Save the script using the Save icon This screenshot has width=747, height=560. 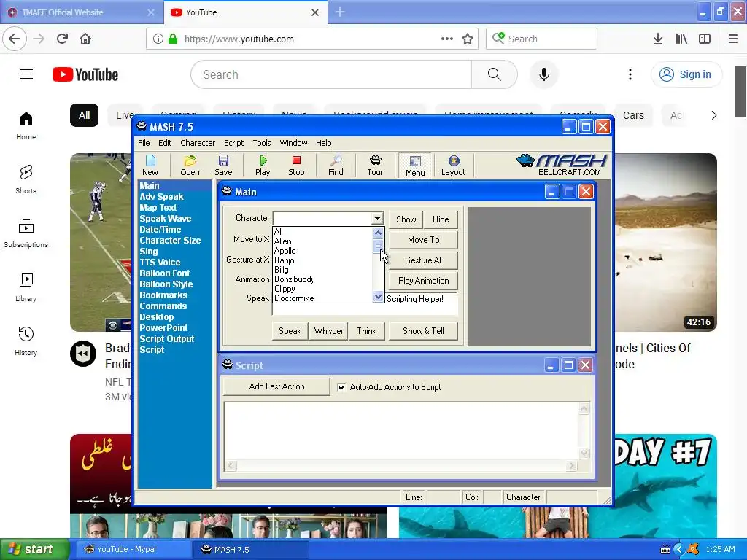pyautogui.click(x=223, y=166)
